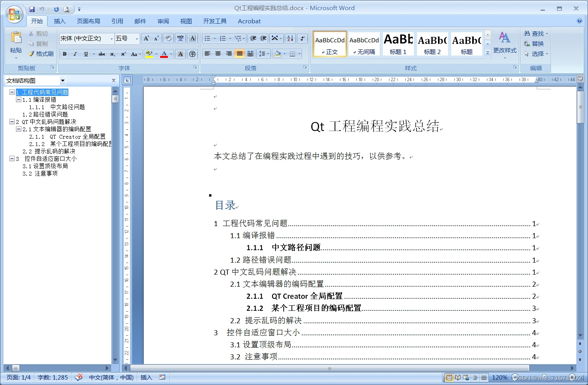This screenshot has height=385, width=588.
Task: Click the proofing errors icon in status bar
Action: (x=79, y=377)
